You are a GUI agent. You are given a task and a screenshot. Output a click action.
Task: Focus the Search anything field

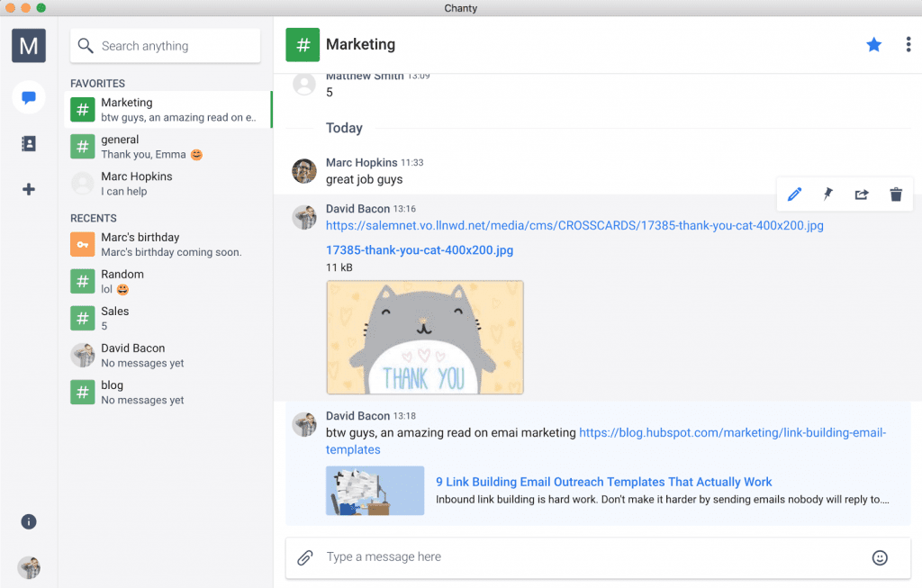166,46
